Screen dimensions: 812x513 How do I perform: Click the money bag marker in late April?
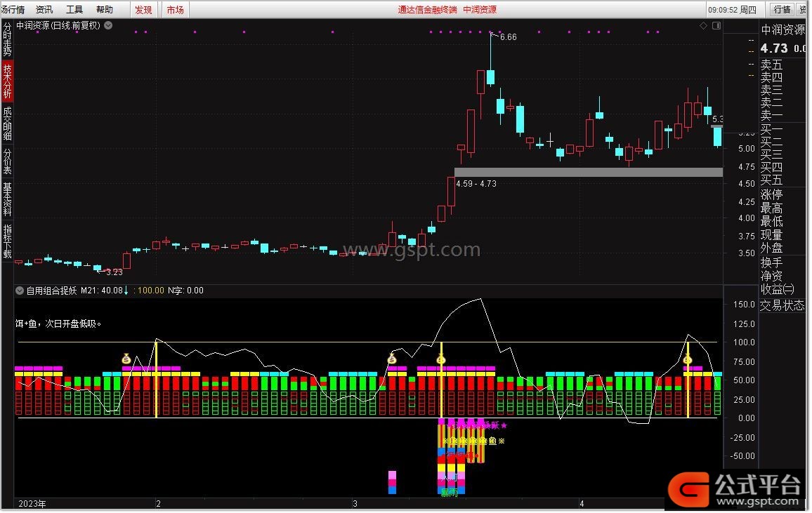click(688, 359)
